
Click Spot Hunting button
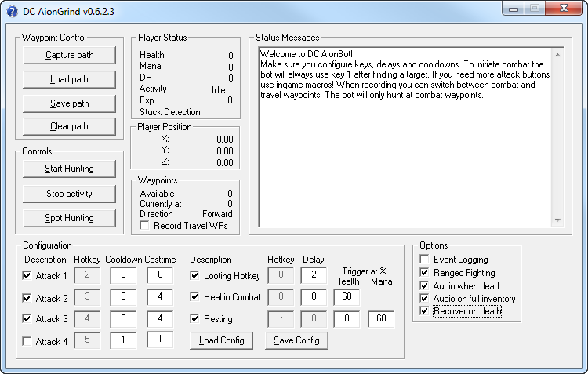pyautogui.click(x=69, y=218)
